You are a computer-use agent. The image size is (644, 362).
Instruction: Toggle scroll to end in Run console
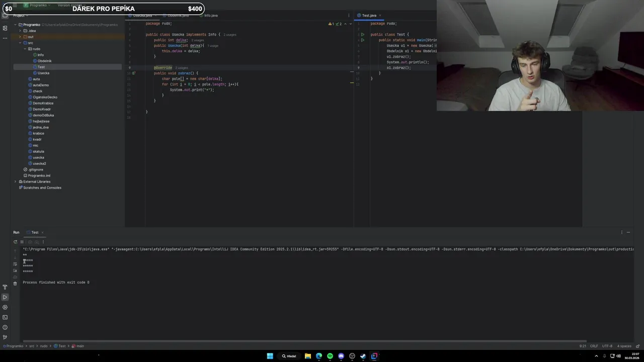click(15, 270)
